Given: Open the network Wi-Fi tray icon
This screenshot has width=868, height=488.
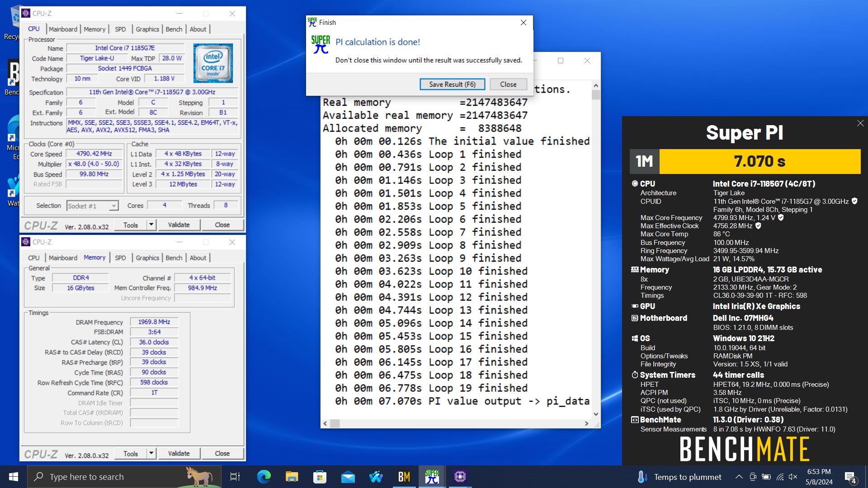Looking at the screenshot, I should click(780, 477).
